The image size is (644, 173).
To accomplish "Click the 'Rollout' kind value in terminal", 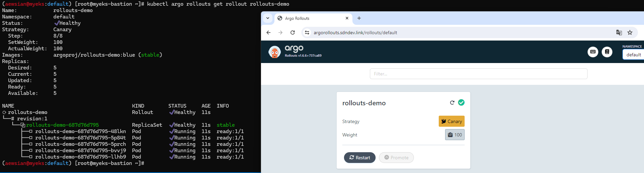I will (142, 112).
